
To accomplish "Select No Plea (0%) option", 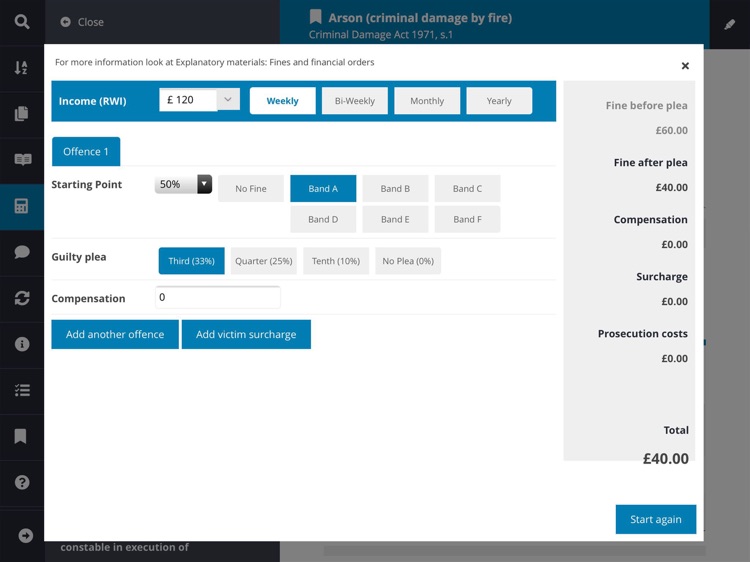I will [x=408, y=261].
